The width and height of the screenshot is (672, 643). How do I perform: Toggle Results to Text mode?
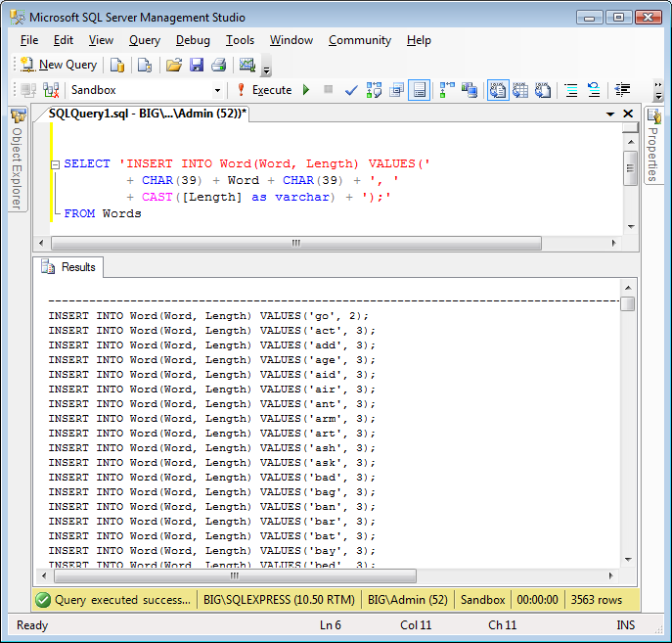click(x=498, y=90)
